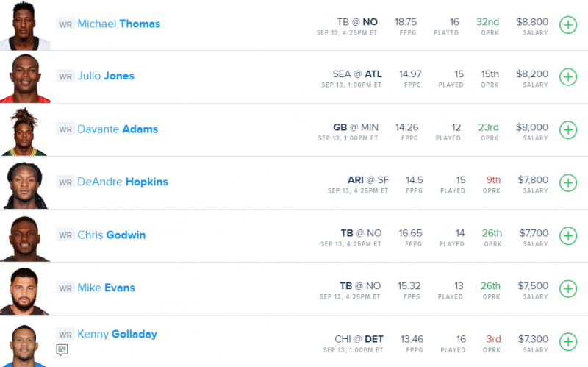The image size is (588, 367).
Task: Open Kenny Golladay's player news note icon
Action: (x=62, y=350)
